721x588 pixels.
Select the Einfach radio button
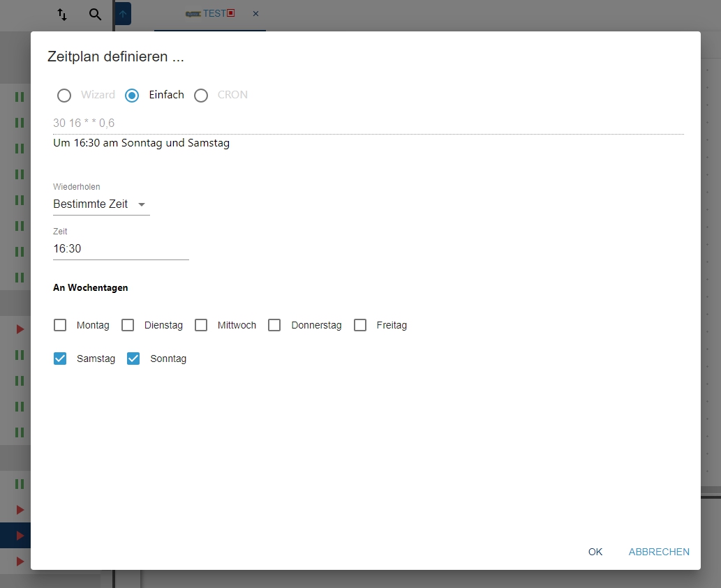[x=132, y=95]
